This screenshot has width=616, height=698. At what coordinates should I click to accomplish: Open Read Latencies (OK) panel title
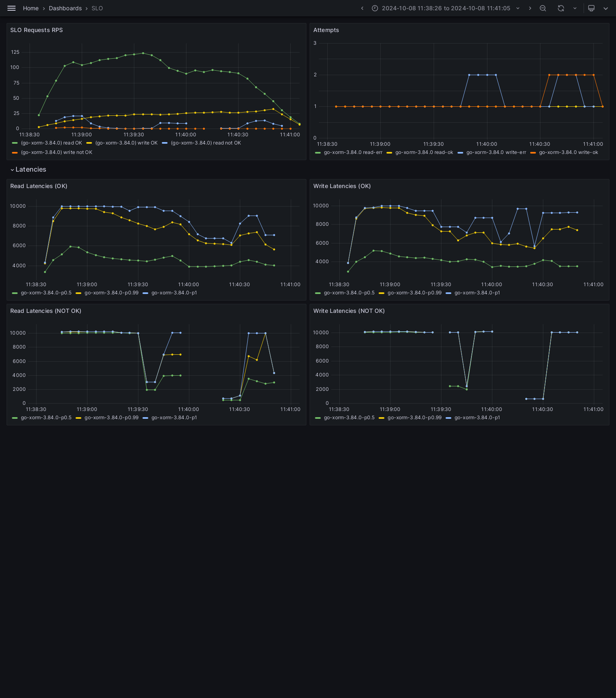pyautogui.click(x=39, y=186)
